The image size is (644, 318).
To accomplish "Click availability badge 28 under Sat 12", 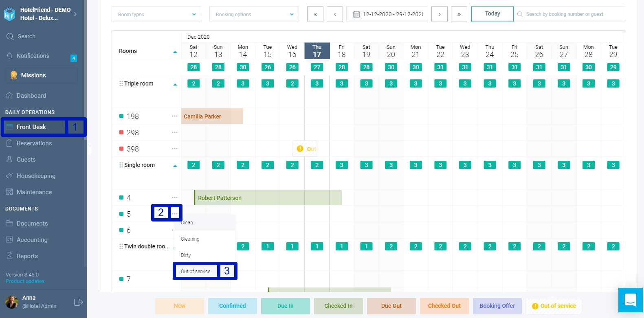I will [193, 67].
